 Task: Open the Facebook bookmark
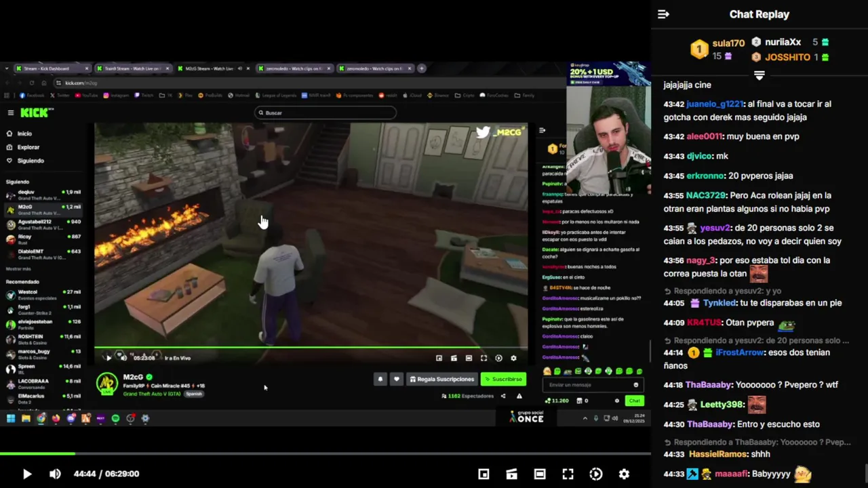click(32, 96)
